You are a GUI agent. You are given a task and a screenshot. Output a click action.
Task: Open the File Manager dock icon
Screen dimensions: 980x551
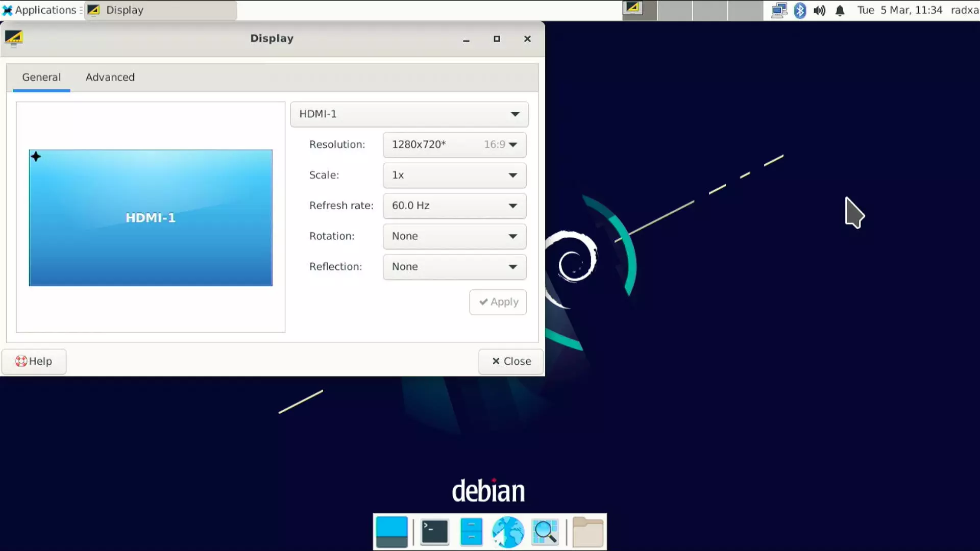471,532
